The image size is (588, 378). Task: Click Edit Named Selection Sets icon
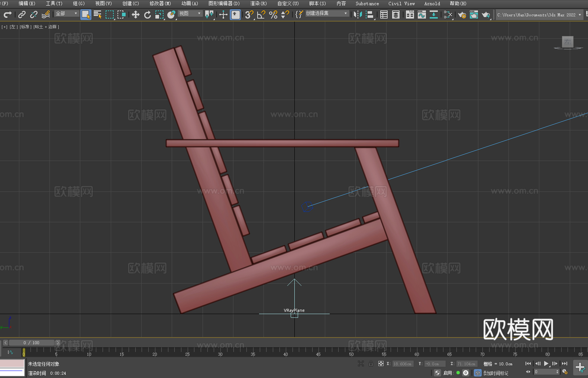[x=299, y=14]
